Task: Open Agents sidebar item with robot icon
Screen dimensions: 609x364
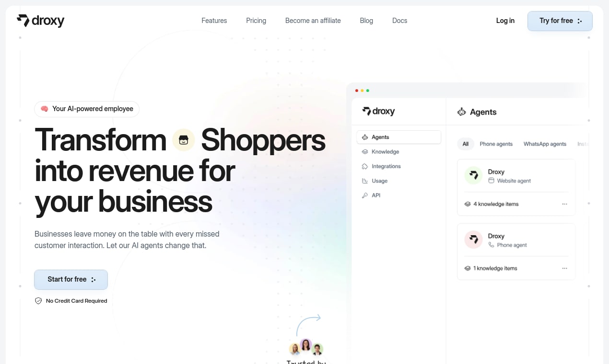Action: click(x=398, y=137)
